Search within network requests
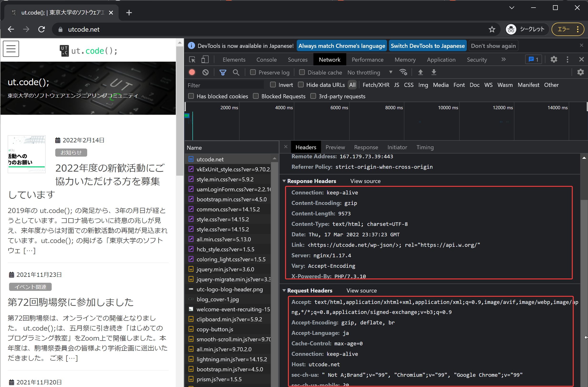This screenshot has width=588, height=387. [x=236, y=72]
